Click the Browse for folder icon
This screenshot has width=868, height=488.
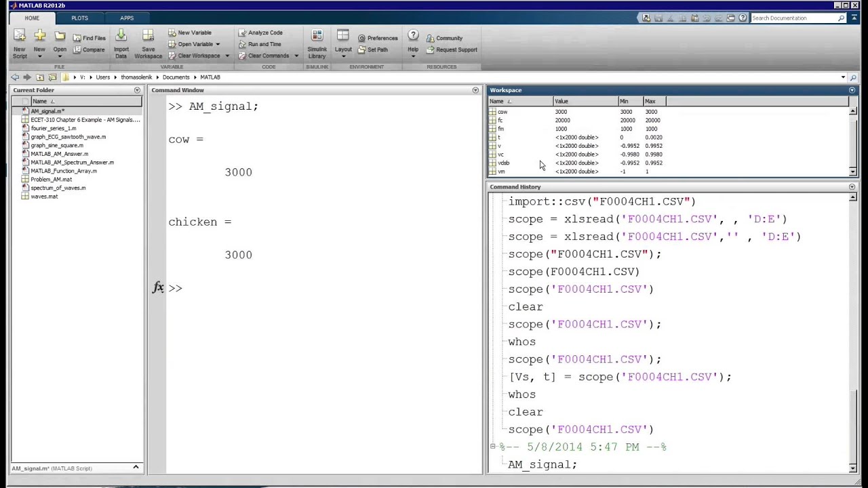tap(52, 77)
